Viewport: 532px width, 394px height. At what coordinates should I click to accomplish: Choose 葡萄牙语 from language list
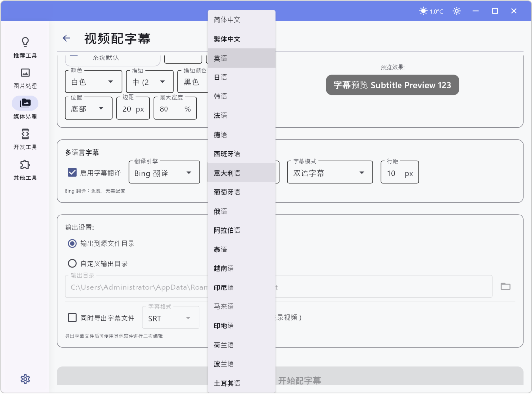click(x=241, y=192)
